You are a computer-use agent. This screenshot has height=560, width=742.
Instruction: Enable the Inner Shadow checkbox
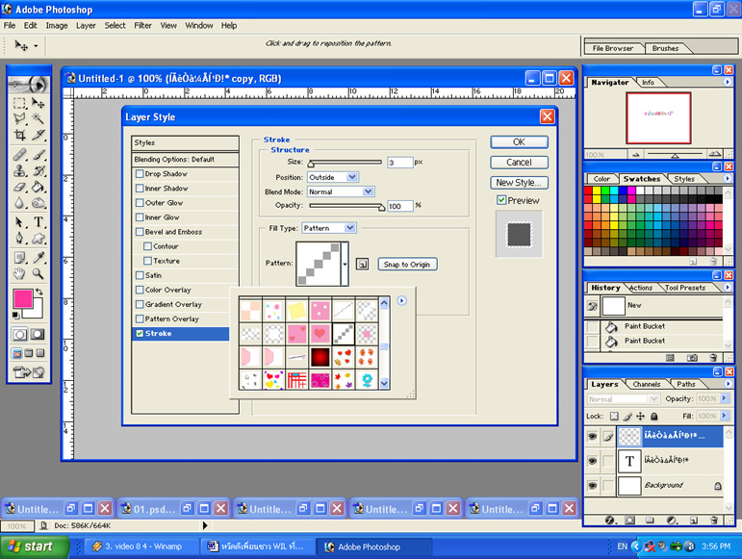tap(140, 189)
